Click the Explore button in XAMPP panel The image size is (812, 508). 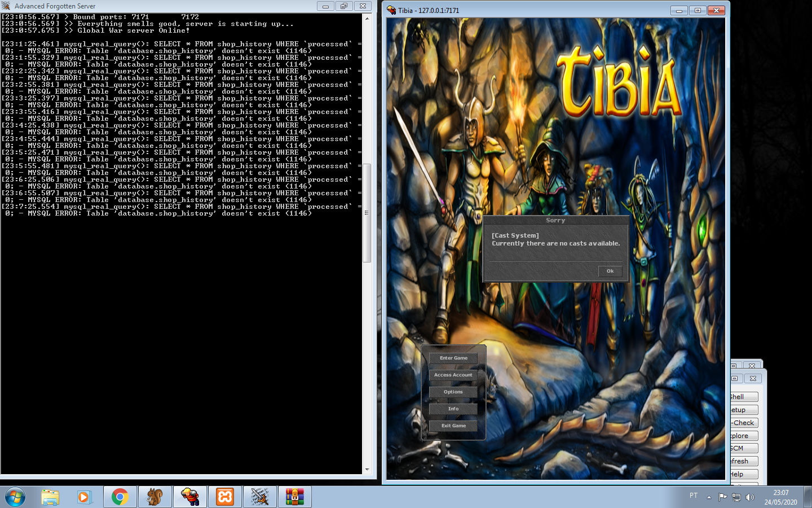point(744,436)
